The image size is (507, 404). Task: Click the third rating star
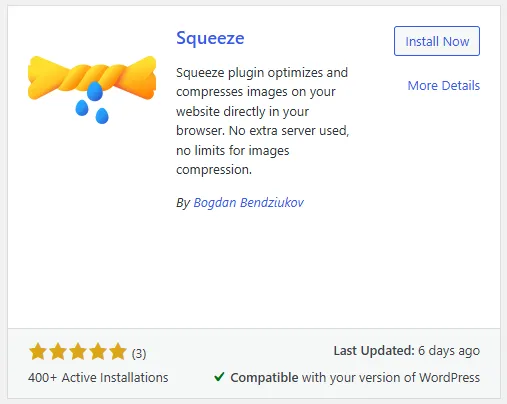point(78,352)
